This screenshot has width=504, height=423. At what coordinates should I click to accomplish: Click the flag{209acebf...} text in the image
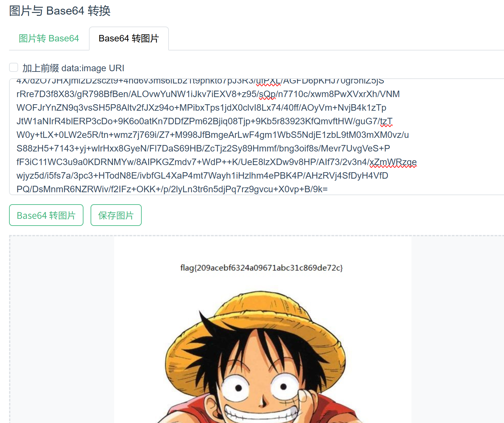tap(261, 268)
